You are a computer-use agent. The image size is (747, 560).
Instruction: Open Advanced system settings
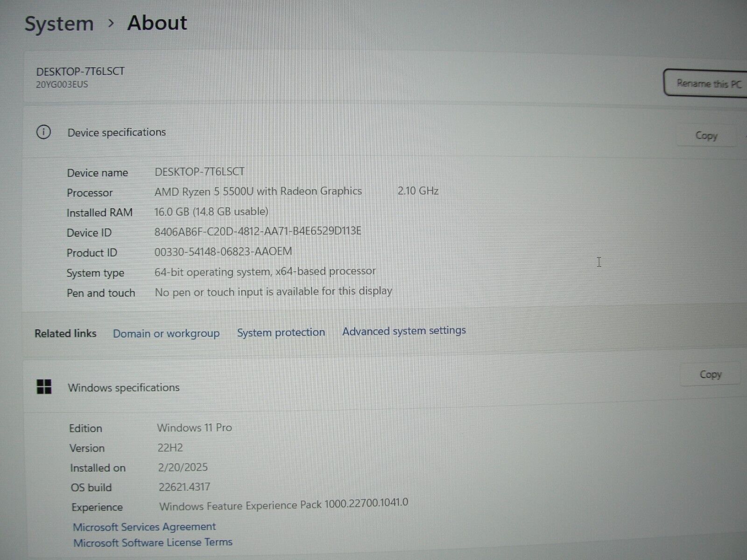404,331
